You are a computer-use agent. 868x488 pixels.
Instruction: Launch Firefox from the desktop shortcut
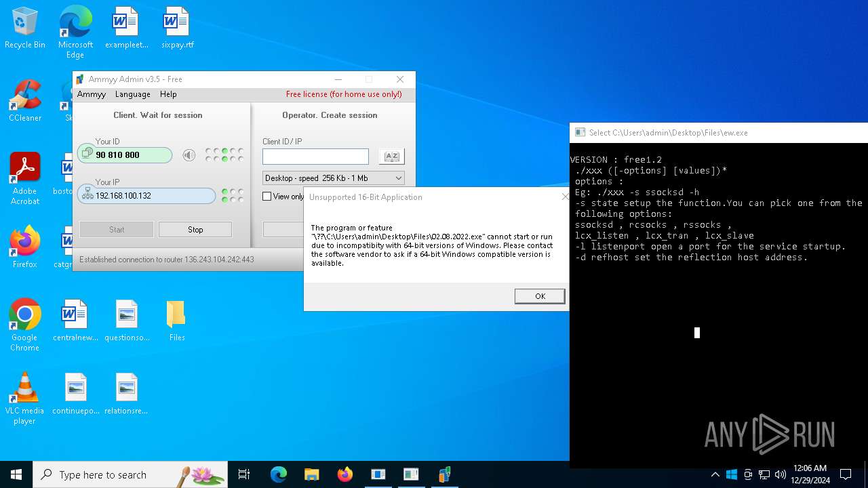(25, 247)
